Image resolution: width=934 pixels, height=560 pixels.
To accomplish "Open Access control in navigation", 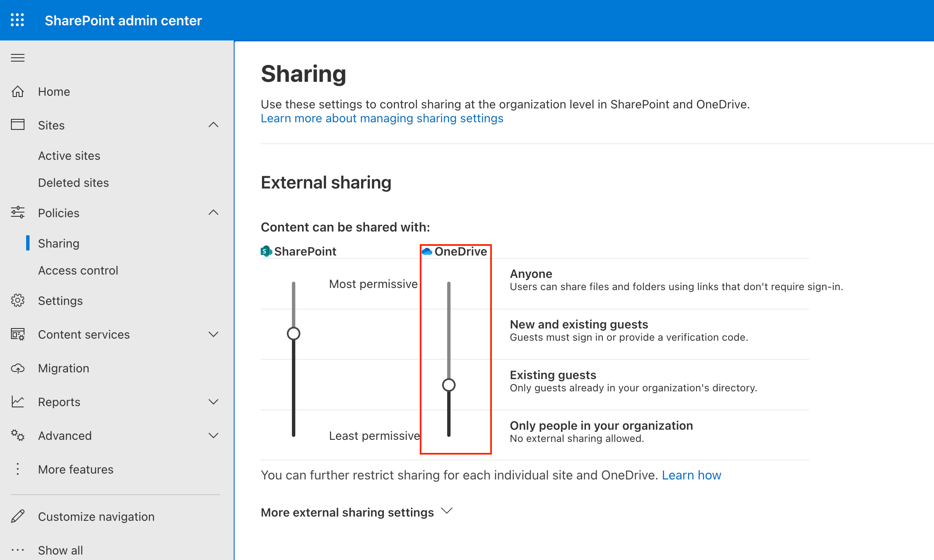I will pyautogui.click(x=78, y=270).
